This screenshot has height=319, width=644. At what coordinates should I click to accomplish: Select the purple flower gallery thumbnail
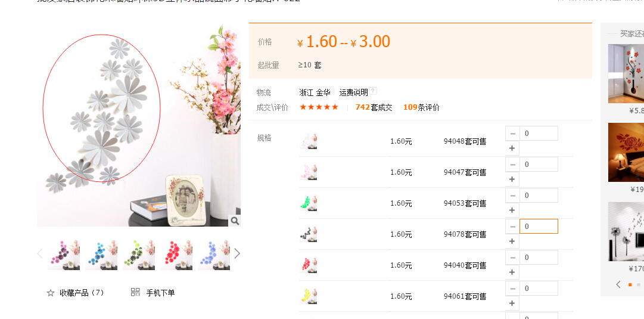[64, 255]
